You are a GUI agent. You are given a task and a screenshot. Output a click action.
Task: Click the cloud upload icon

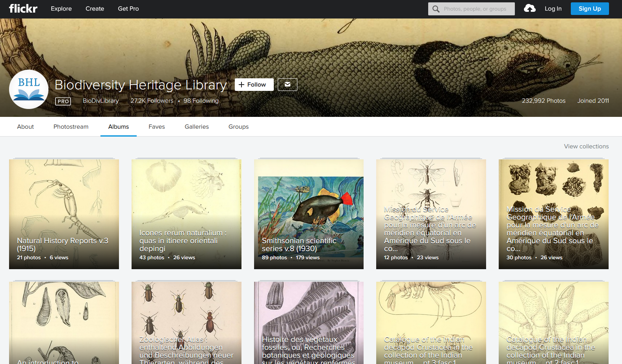click(x=529, y=8)
